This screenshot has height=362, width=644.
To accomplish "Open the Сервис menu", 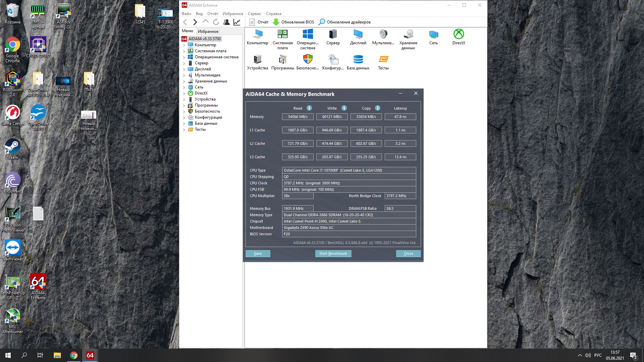I will coord(254,14).
